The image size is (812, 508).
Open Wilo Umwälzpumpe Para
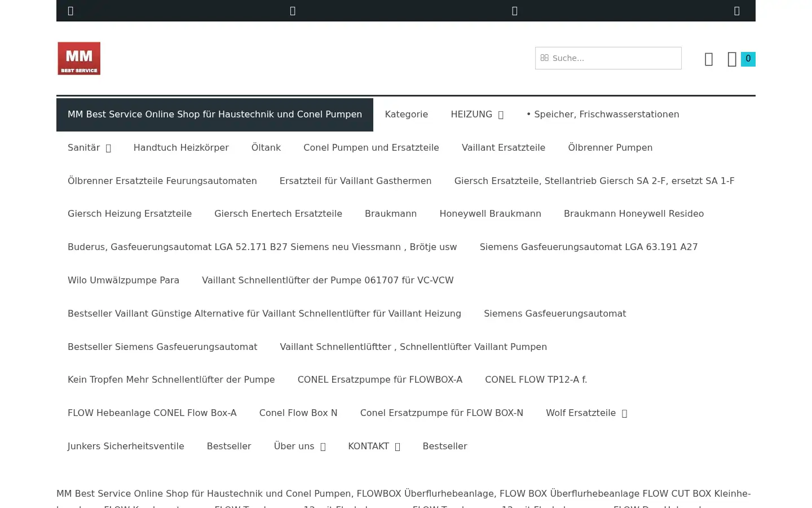(123, 281)
